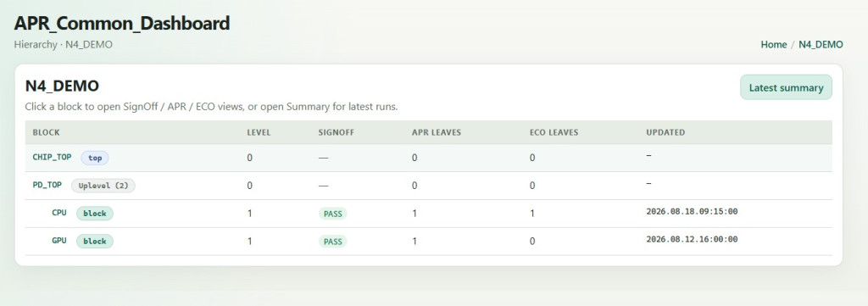The image size is (868, 306).
Task: Click the 'block' badge beside GPU
Action: 95,242
